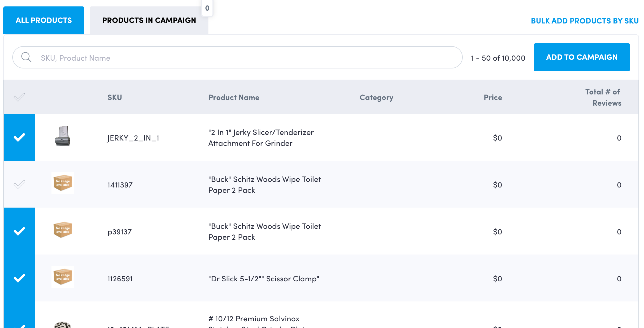Viewport: 644px width, 328px height.
Task: Click the search magnifier icon
Action: pos(26,57)
